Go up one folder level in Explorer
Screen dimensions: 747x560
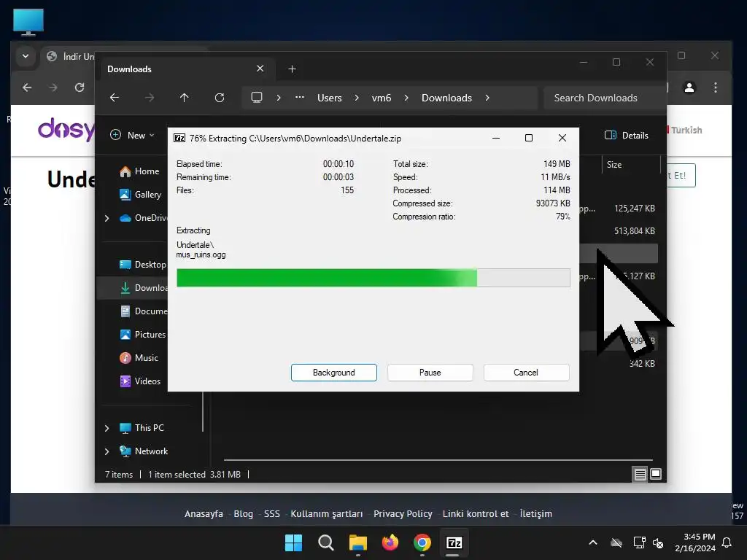[x=185, y=98]
